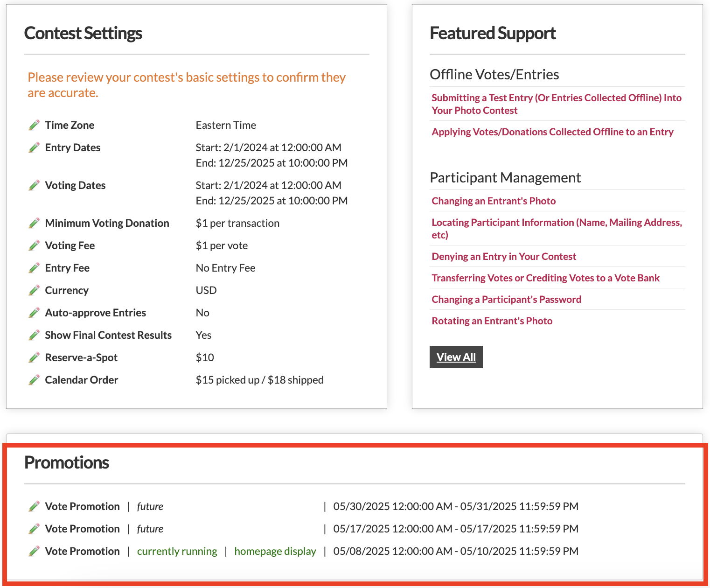Click the Currency edit pencil icon

tap(34, 290)
